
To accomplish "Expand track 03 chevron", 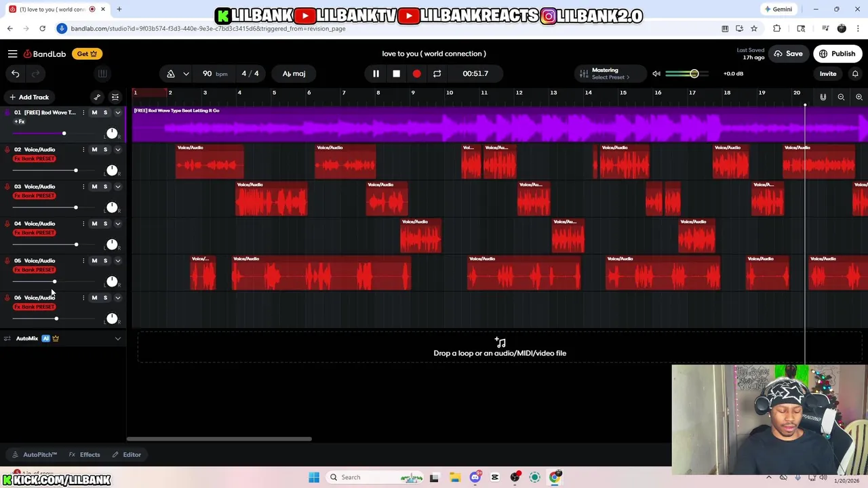I will tap(117, 186).
